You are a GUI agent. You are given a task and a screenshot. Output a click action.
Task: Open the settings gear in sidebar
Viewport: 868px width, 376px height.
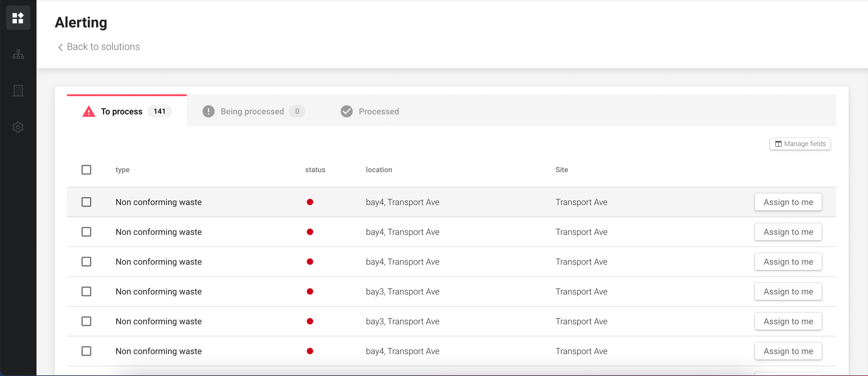18,127
